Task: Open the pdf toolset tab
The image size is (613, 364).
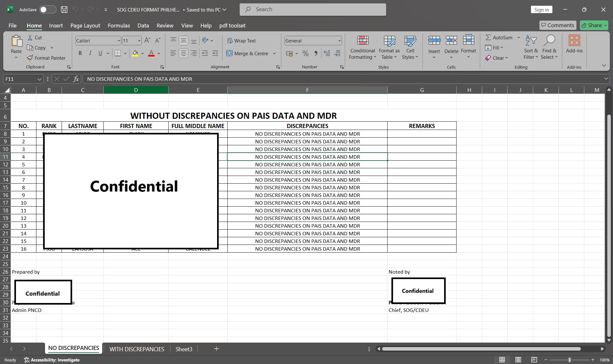Action: click(x=232, y=26)
